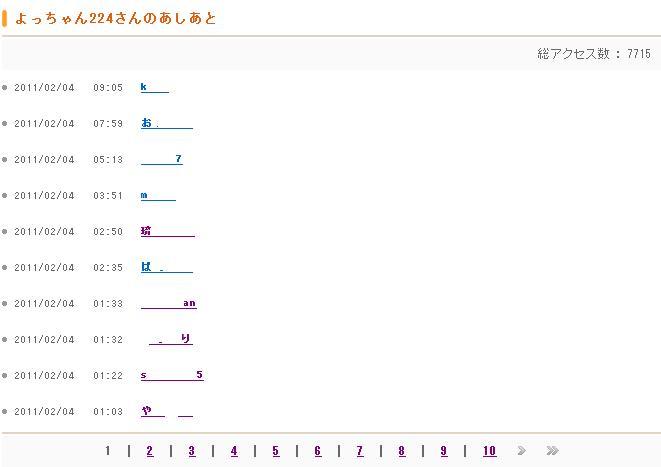The height and width of the screenshot is (467, 661).
Task: Open visitor link from 09:05 entry
Action: (x=154, y=88)
